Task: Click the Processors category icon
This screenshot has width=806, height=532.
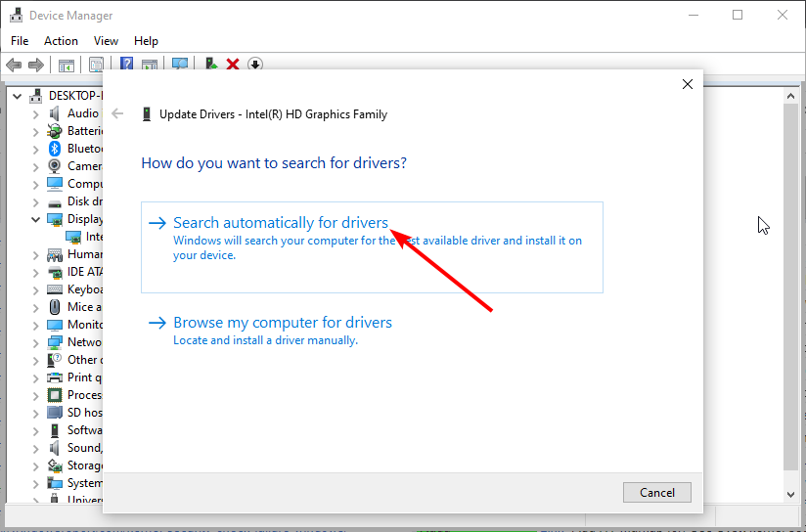Action: pyautogui.click(x=55, y=395)
